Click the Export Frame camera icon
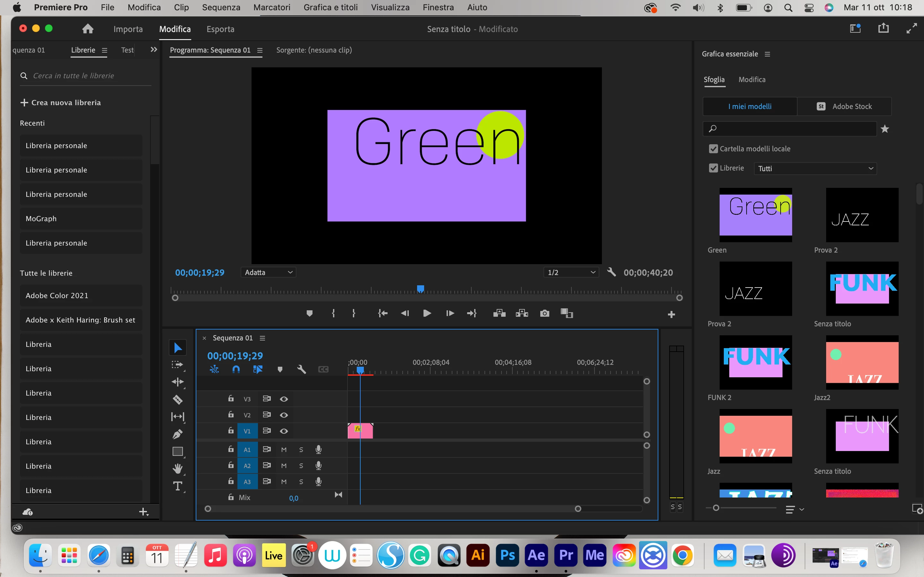924x577 pixels. [544, 314]
